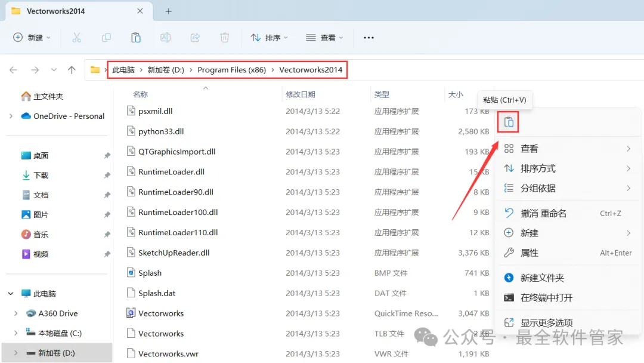Click the Paste icon in context menu

tap(509, 122)
